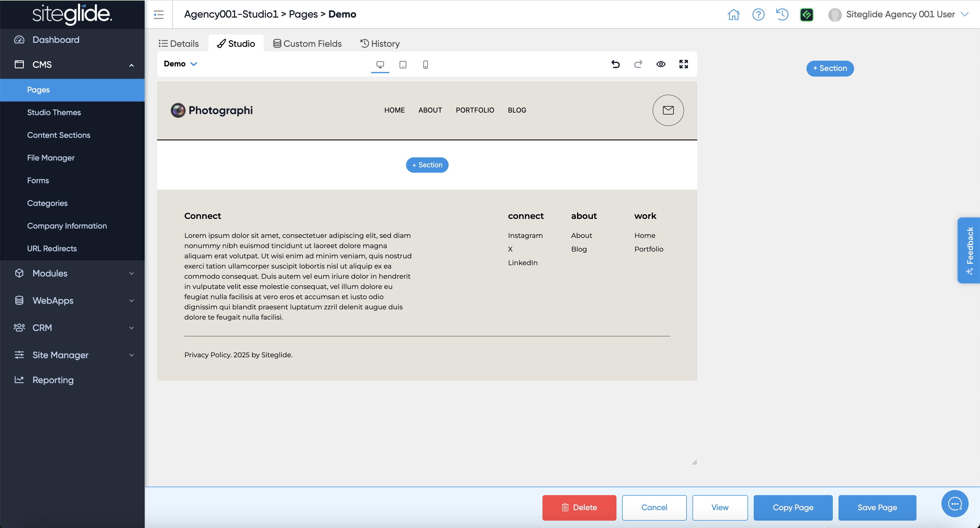Open fullscreen mode with expand icon
Image resolution: width=980 pixels, height=528 pixels.
tap(683, 64)
